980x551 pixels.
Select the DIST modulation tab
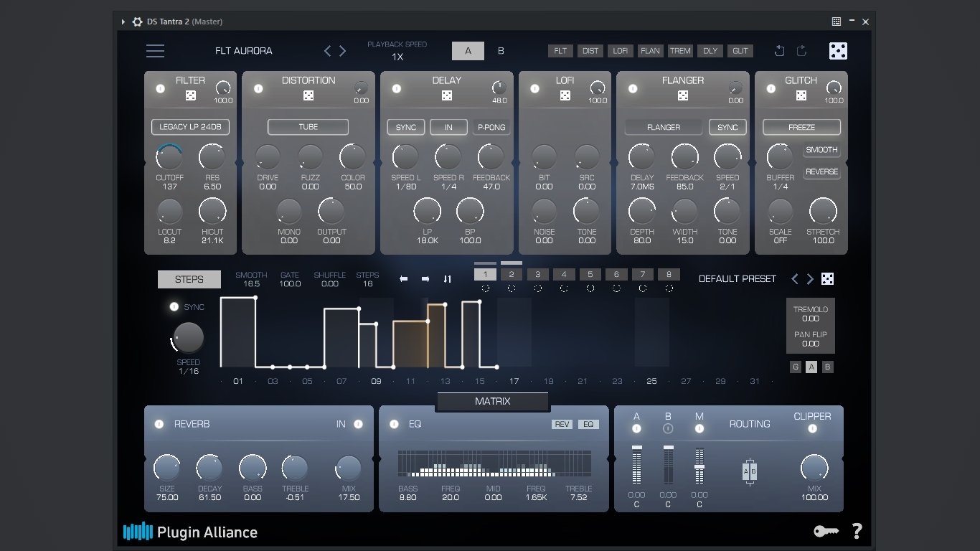coord(590,51)
